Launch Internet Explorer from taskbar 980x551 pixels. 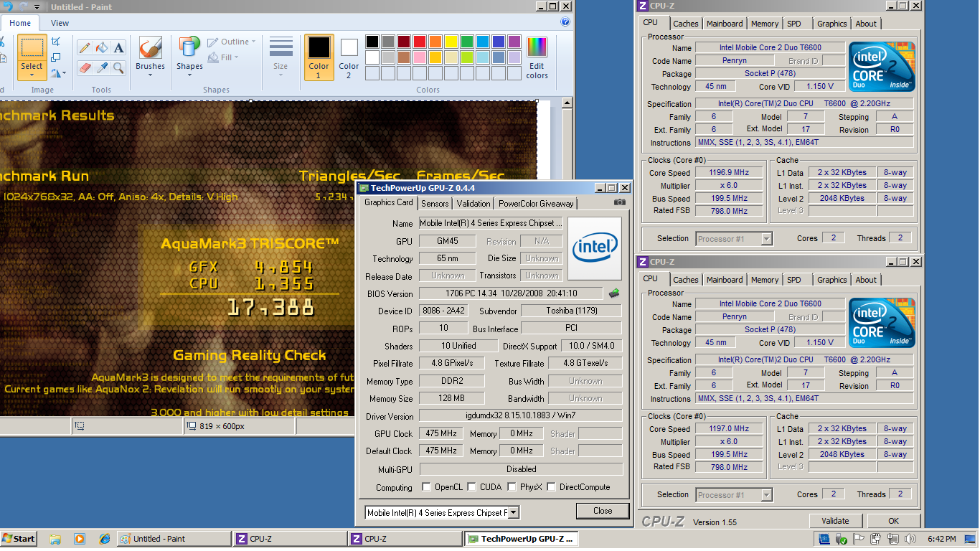(104, 539)
